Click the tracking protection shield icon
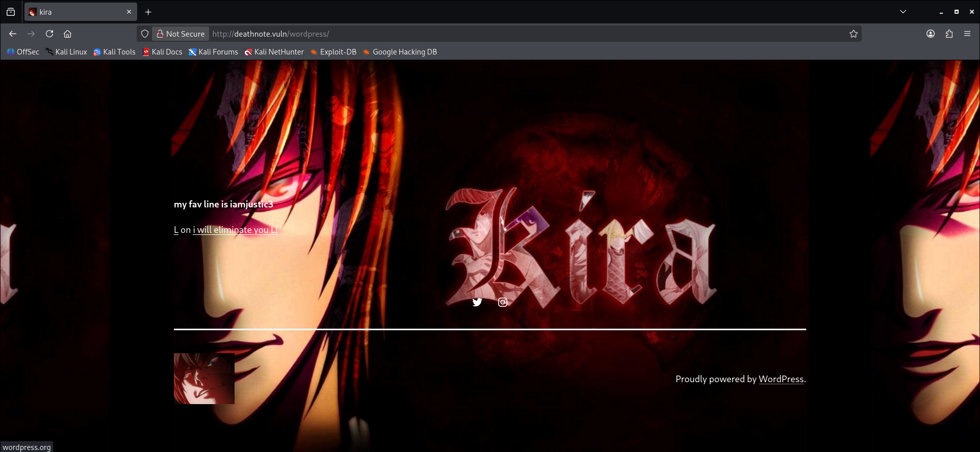Screen dimensions: 980x452 (145, 34)
